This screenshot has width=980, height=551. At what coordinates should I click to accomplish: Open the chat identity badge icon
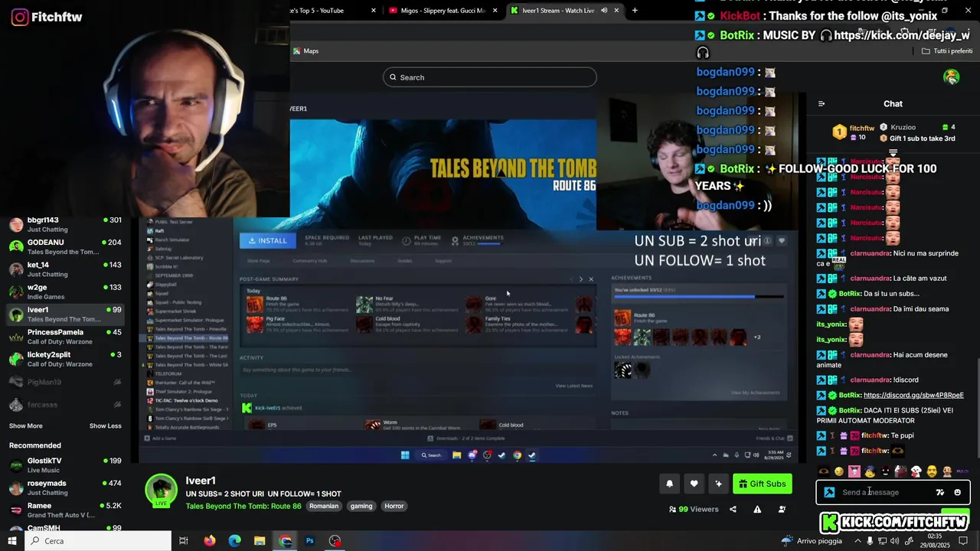pyautogui.click(x=829, y=492)
